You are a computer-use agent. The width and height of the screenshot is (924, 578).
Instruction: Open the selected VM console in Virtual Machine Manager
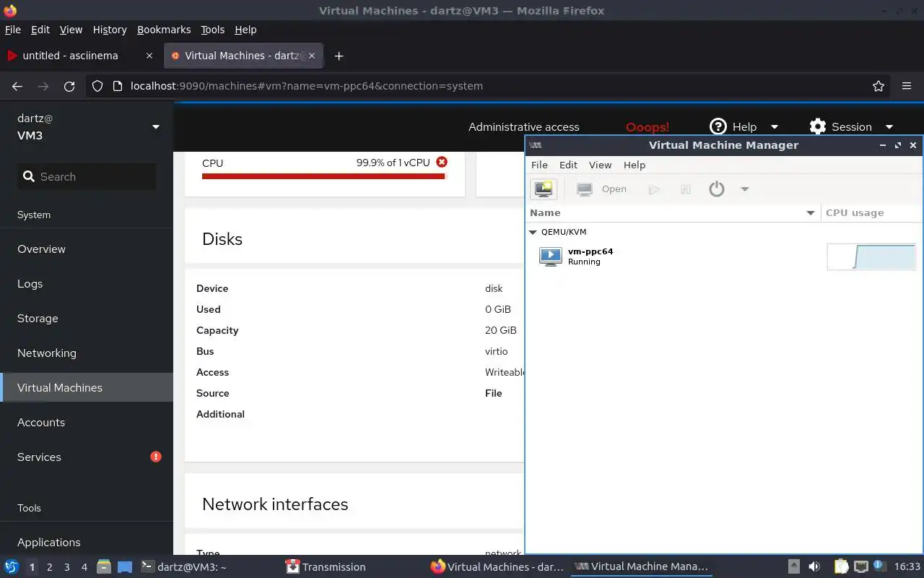[x=602, y=189]
